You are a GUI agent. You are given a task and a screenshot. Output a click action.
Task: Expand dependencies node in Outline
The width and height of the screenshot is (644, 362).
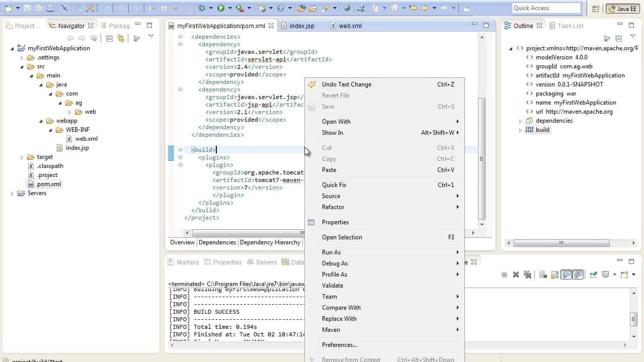coord(520,121)
